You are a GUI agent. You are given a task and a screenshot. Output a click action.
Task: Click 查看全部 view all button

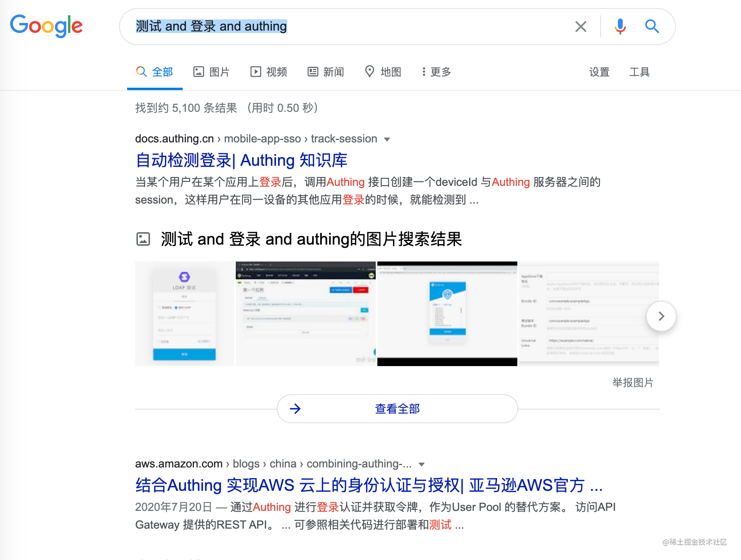397,409
